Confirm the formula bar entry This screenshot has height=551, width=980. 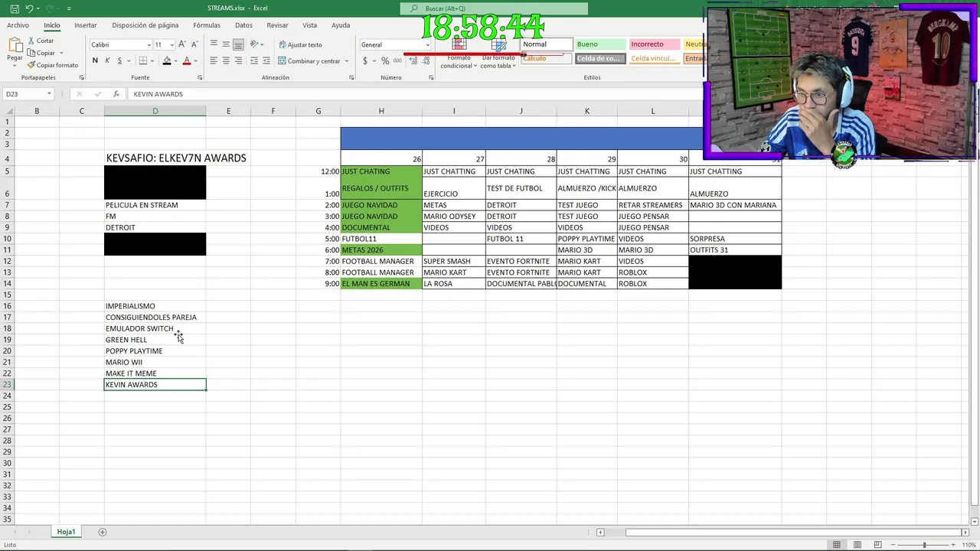97,94
